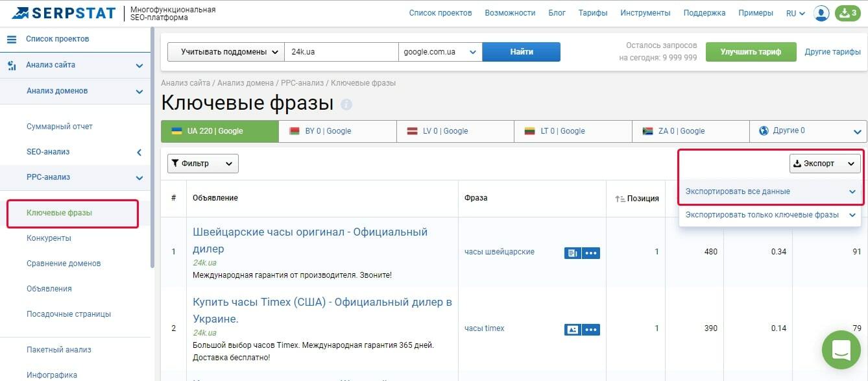Click the 480 value in the first row
This screenshot has height=381, width=868.
point(710,252)
